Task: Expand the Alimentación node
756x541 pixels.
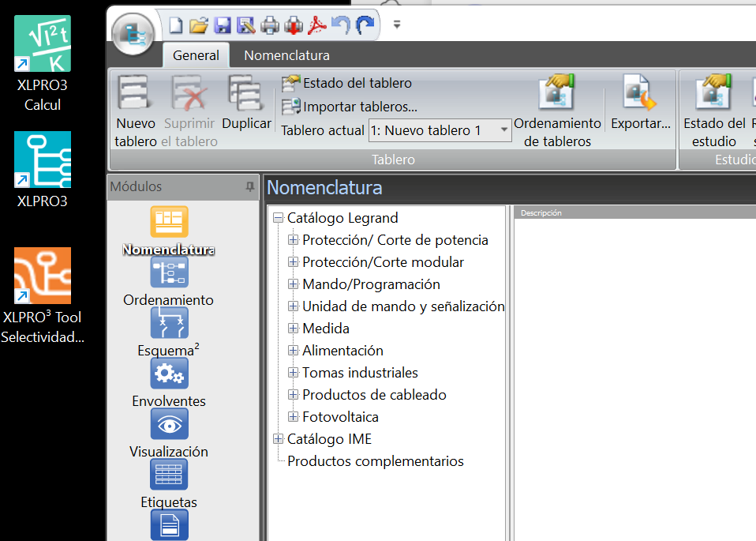Action: tap(293, 351)
